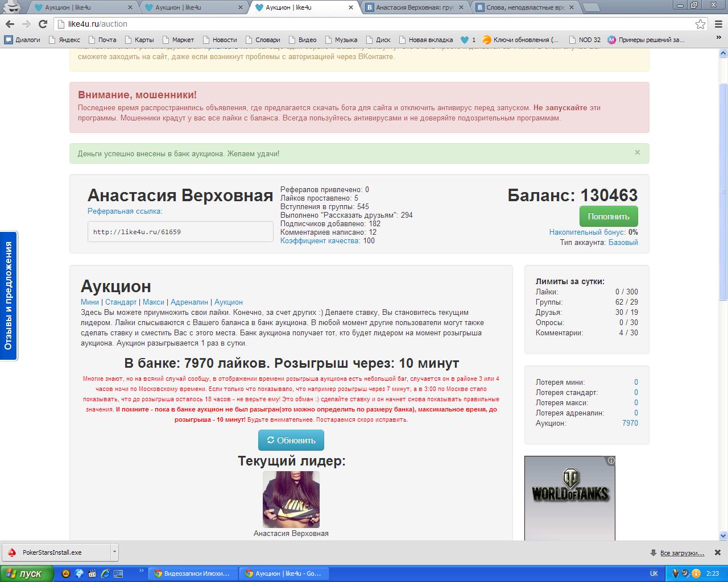Image resolution: width=728 pixels, height=582 pixels.
Task: Click the Коэффициент качества link
Action: (x=320, y=240)
